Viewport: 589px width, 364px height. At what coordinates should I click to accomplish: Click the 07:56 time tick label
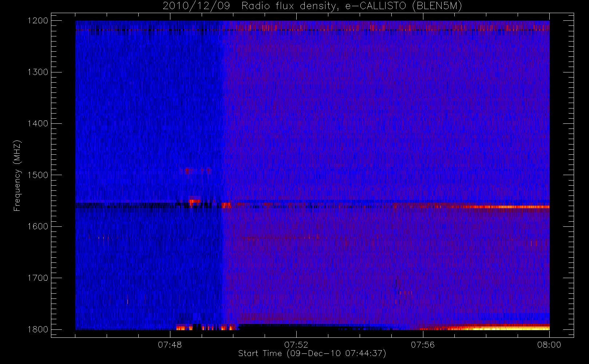[423, 345]
